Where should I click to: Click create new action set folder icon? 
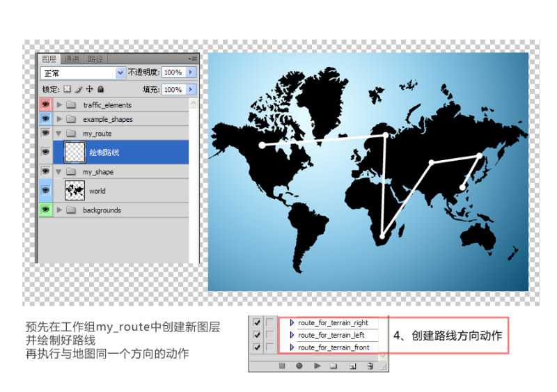334,366
